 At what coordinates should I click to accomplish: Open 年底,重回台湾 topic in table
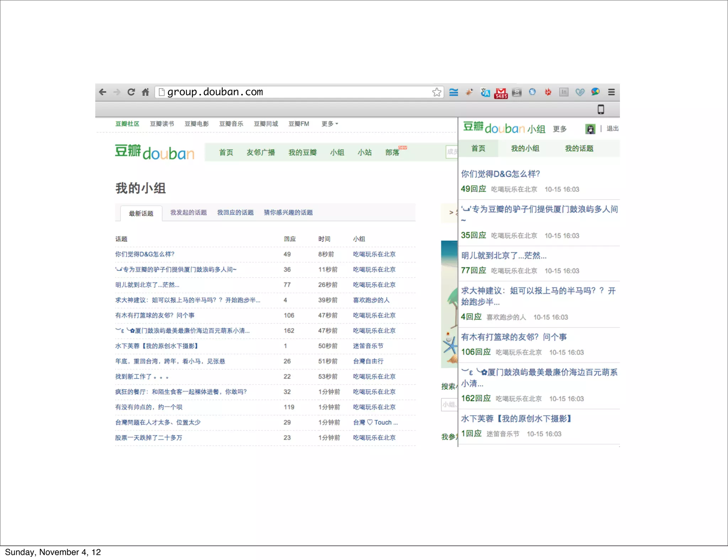(x=170, y=361)
